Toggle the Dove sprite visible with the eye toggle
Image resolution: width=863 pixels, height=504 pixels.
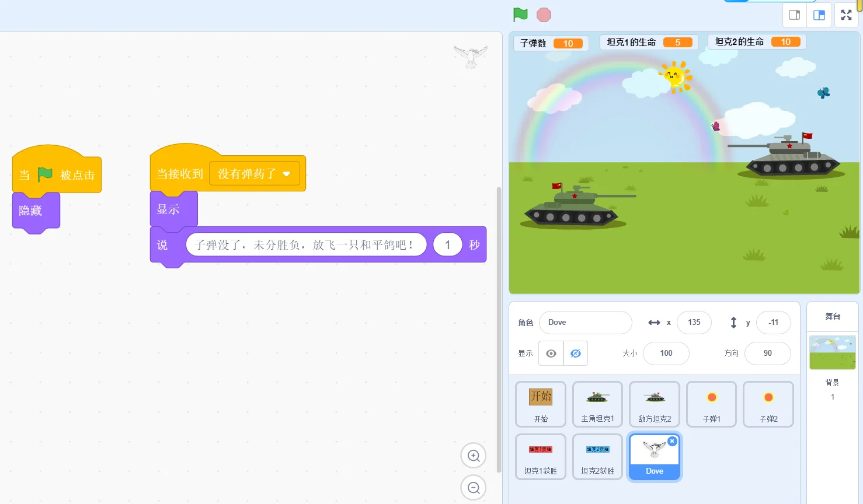coord(550,353)
